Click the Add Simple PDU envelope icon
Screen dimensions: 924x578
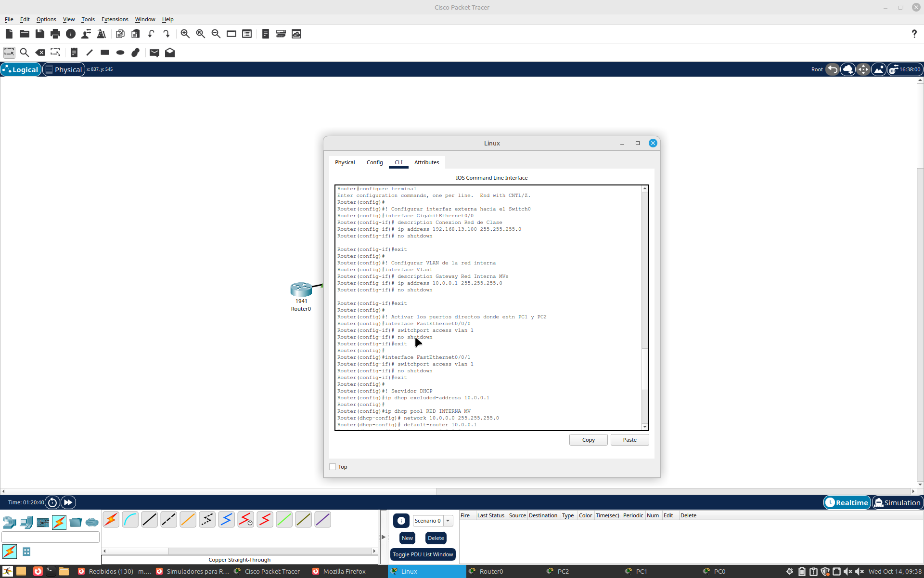[x=154, y=53]
